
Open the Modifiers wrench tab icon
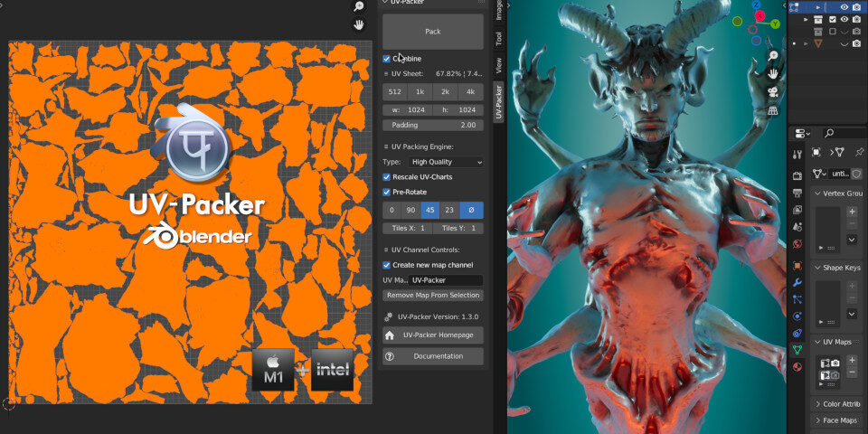[797, 282]
